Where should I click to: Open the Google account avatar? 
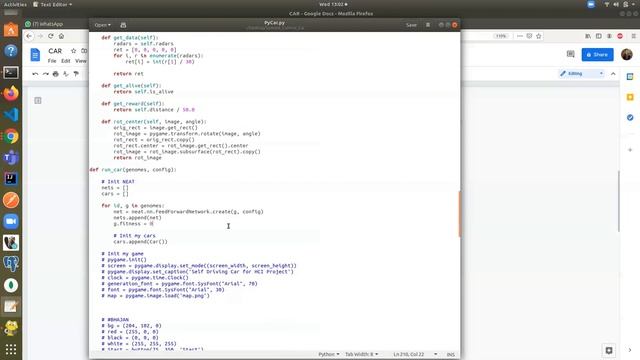(x=627, y=54)
